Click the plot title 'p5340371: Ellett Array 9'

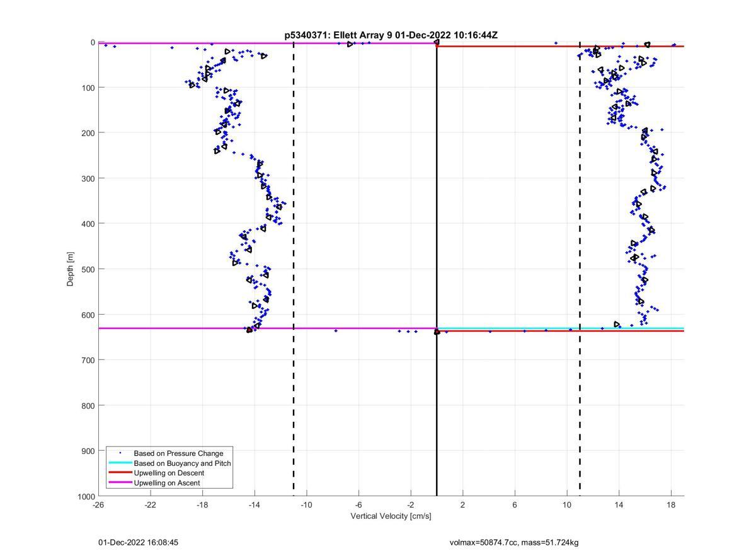coord(391,35)
